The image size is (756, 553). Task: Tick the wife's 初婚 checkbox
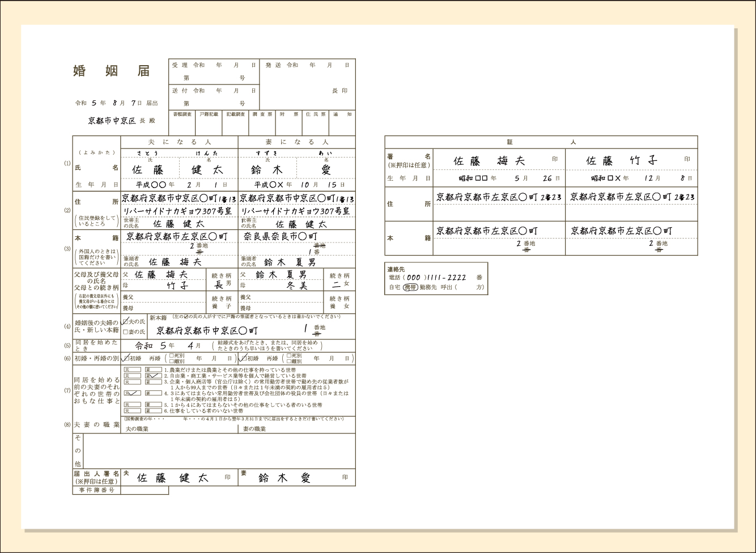244,359
